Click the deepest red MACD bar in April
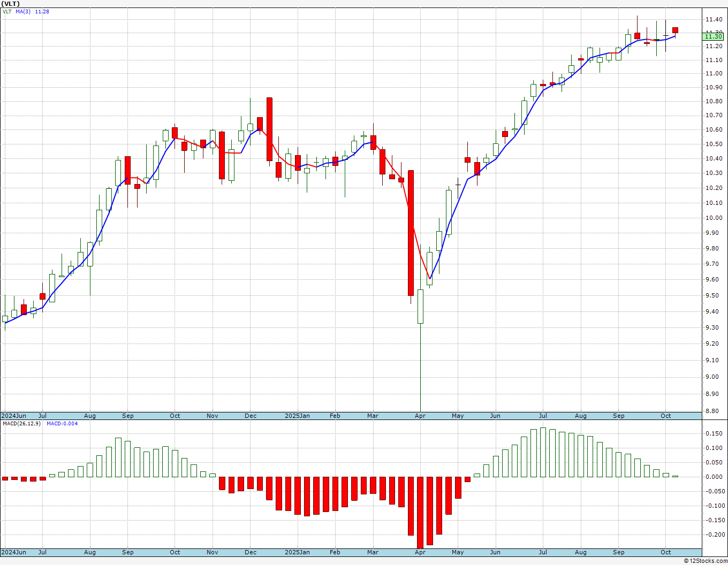This screenshot has width=728, height=565. [420, 513]
